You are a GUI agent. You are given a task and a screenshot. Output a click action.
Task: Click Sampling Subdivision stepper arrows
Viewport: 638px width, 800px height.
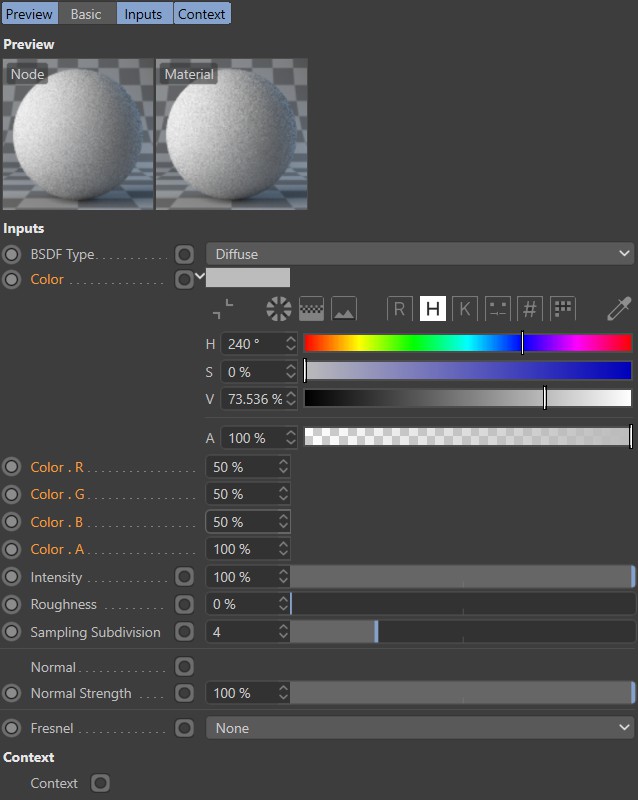tap(283, 632)
